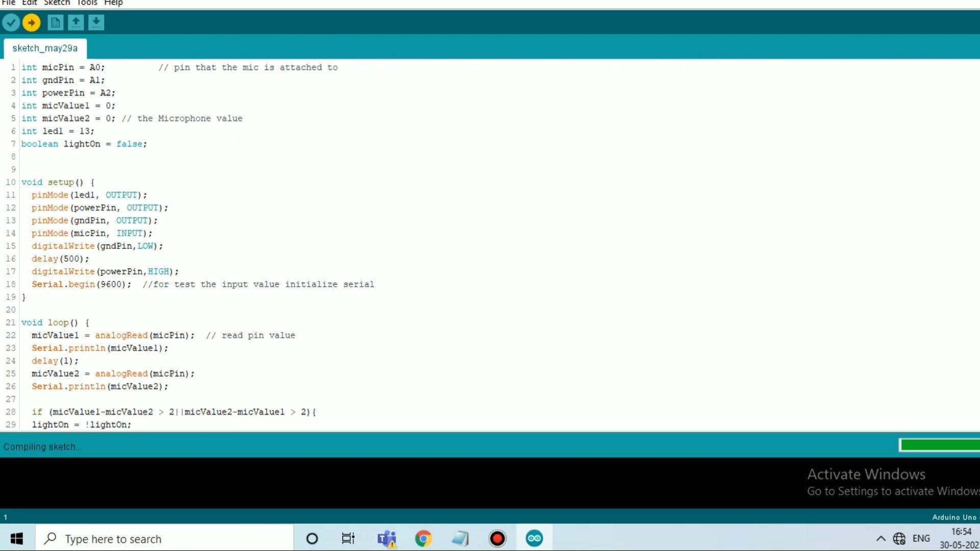Screen dimensions: 980x551
Task: Open Microsoft Teams taskbar icon
Action: 386,538
